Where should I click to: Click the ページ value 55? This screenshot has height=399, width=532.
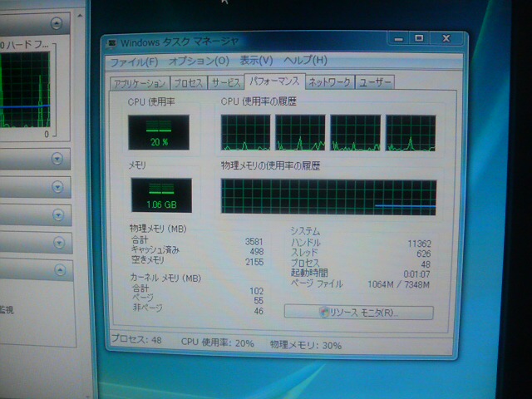click(259, 301)
